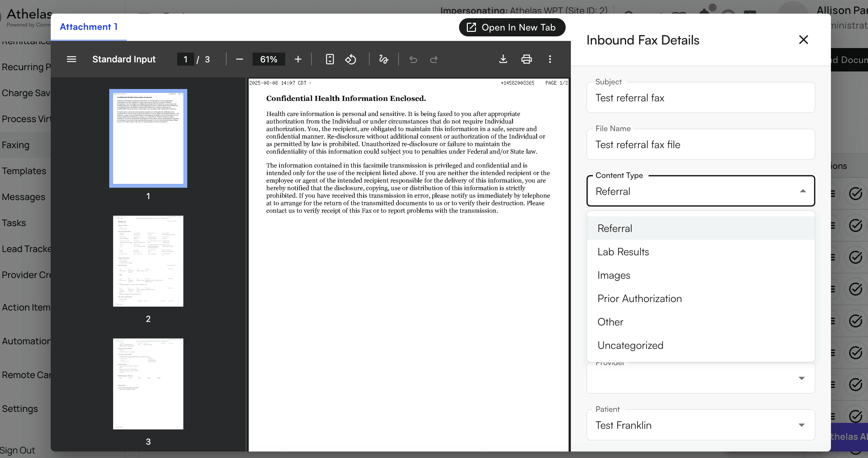Select Prior Authorization option
Image resolution: width=868 pixels, height=458 pixels.
[639, 299]
